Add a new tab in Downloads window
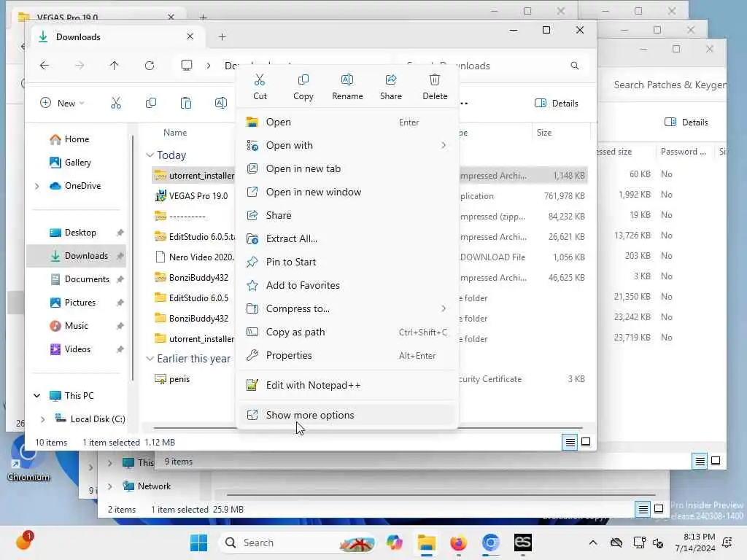Viewport: 747px width, 560px height. (222, 36)
